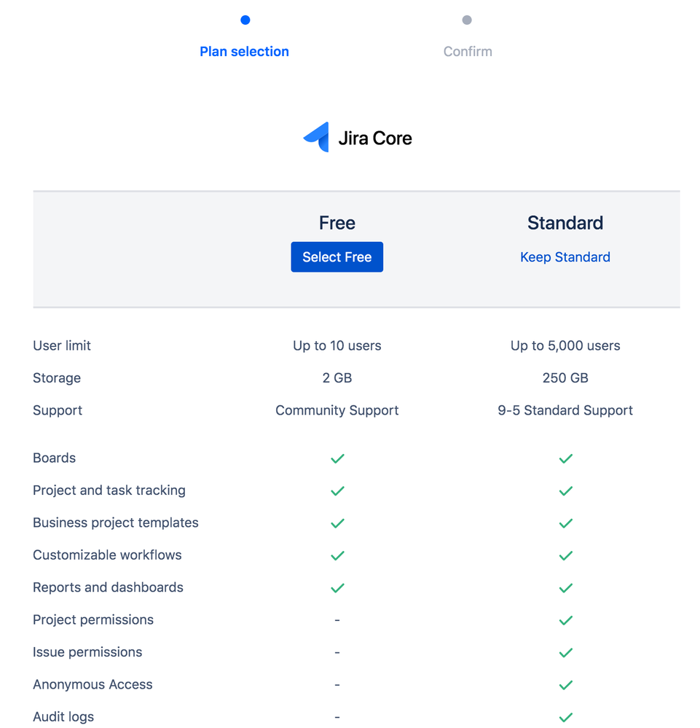Click Standard checkmark for Anonymous Access

565,685
